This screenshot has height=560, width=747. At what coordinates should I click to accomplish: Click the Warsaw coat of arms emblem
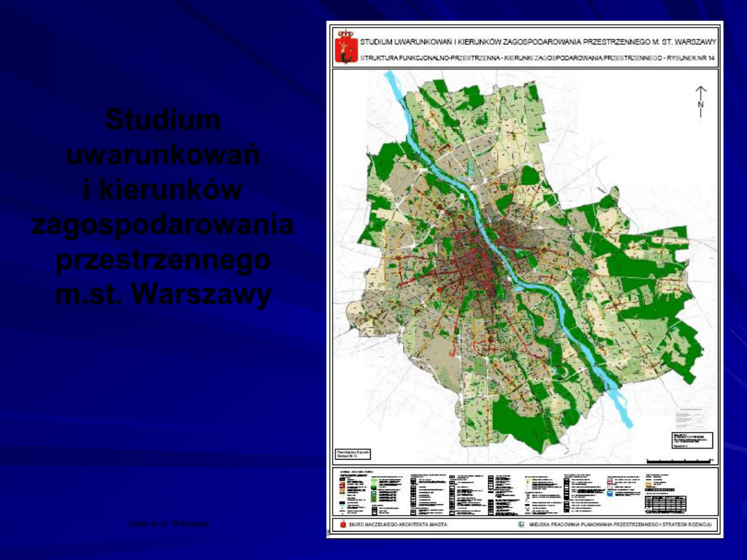tap(344, 46)
